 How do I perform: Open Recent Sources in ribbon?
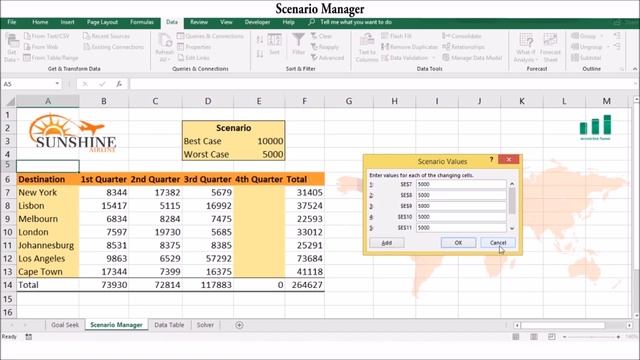pos(107,36)
